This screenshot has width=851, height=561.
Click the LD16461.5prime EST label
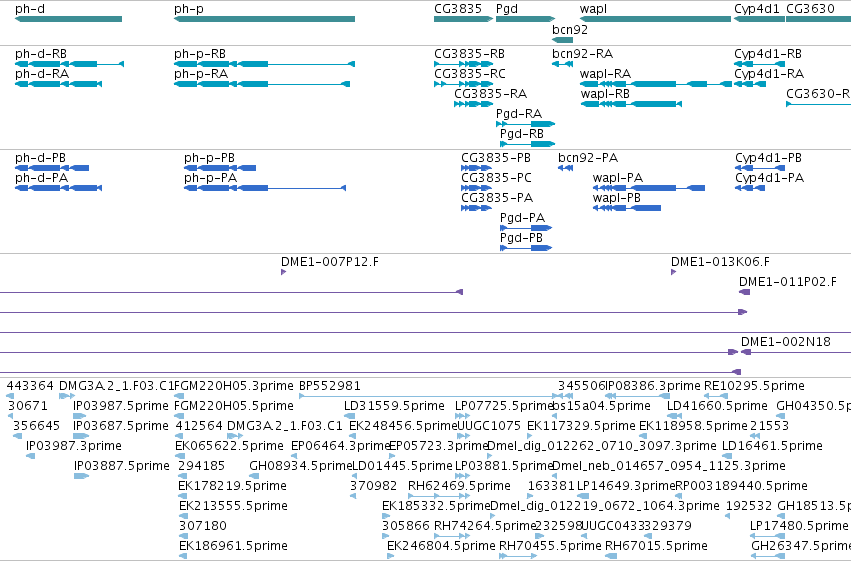click(772, 446)
